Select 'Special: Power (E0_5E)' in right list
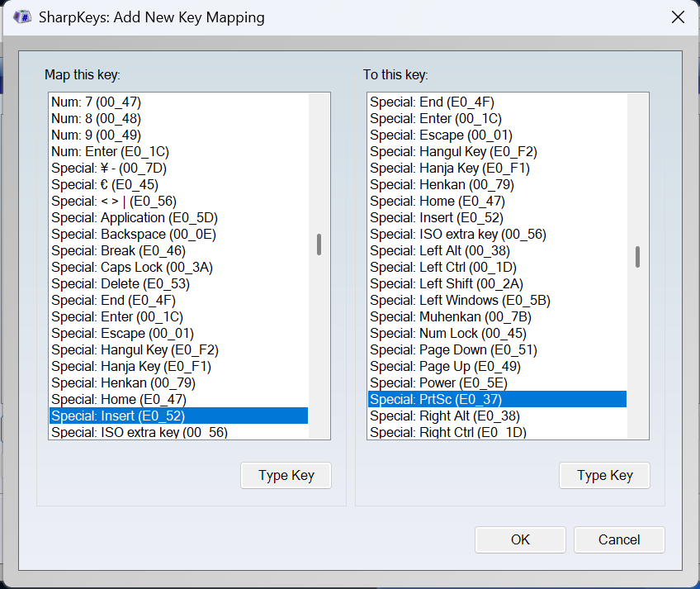 coord(497,383)
